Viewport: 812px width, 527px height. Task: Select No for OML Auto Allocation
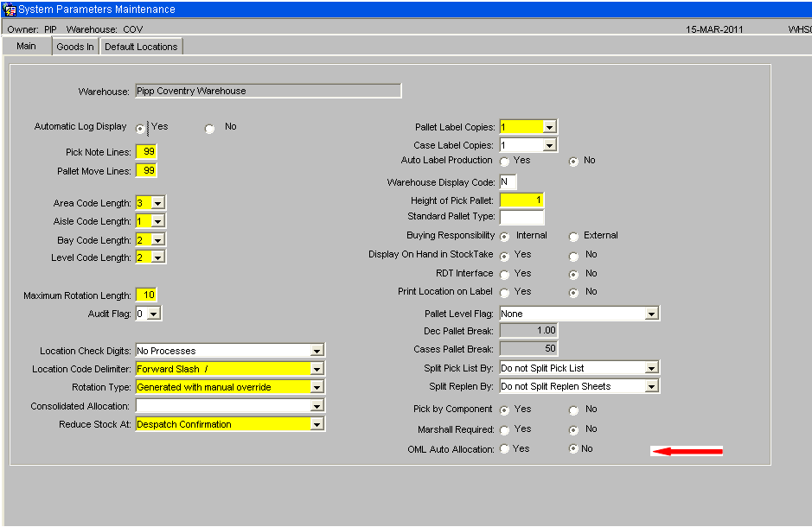pyautogui.click(x=573, y=449)
